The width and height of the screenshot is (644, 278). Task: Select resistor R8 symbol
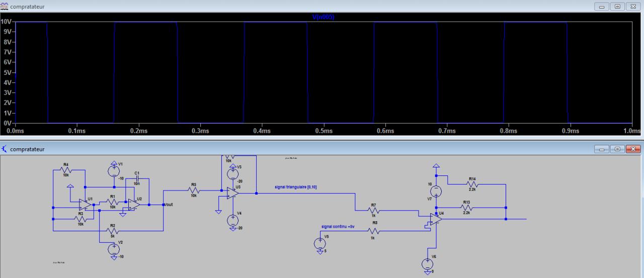(x=373, y=231)
